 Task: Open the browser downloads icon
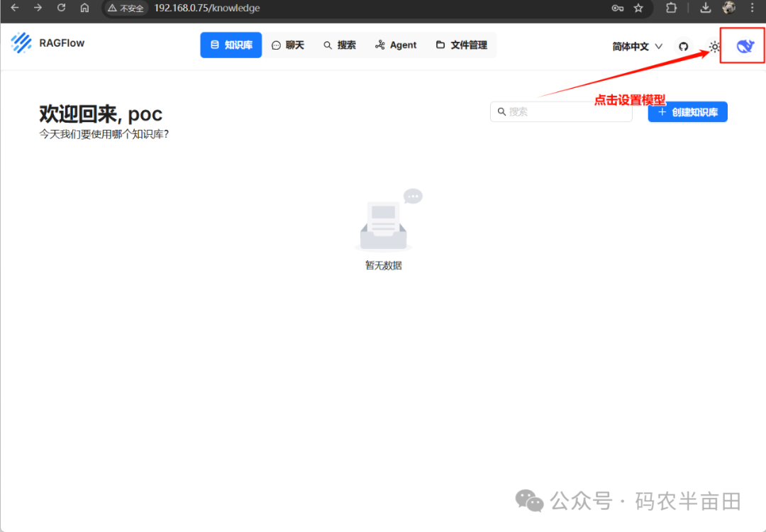[705, 8]
